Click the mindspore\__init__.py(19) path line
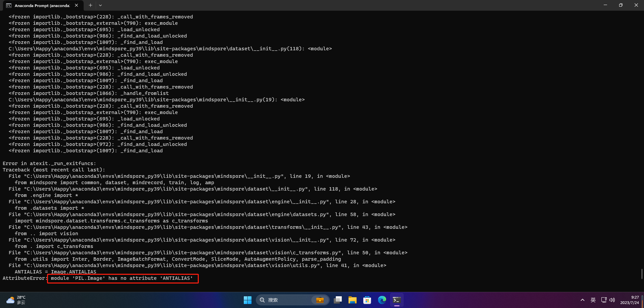The width and height of the screenshot is (644, 308). (157, 100)
